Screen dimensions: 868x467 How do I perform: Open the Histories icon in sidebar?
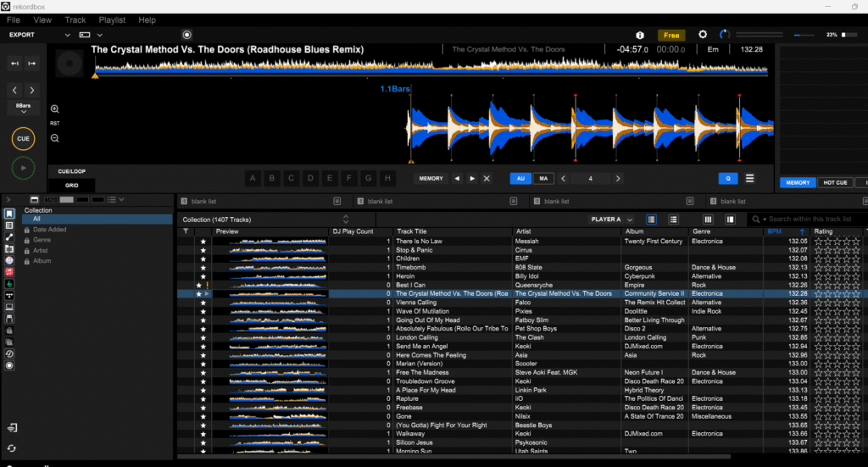click(9, 354)
